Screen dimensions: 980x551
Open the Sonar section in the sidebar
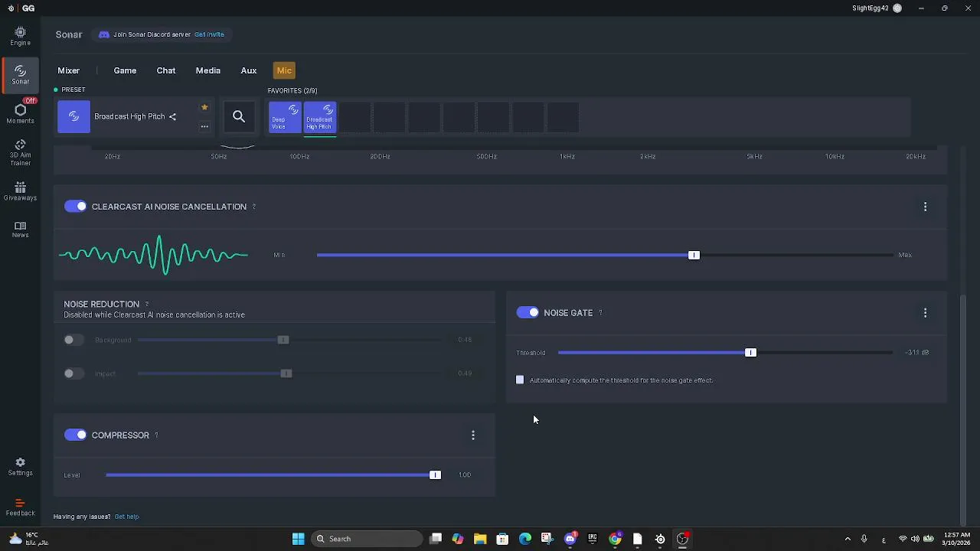click(20, 74)
